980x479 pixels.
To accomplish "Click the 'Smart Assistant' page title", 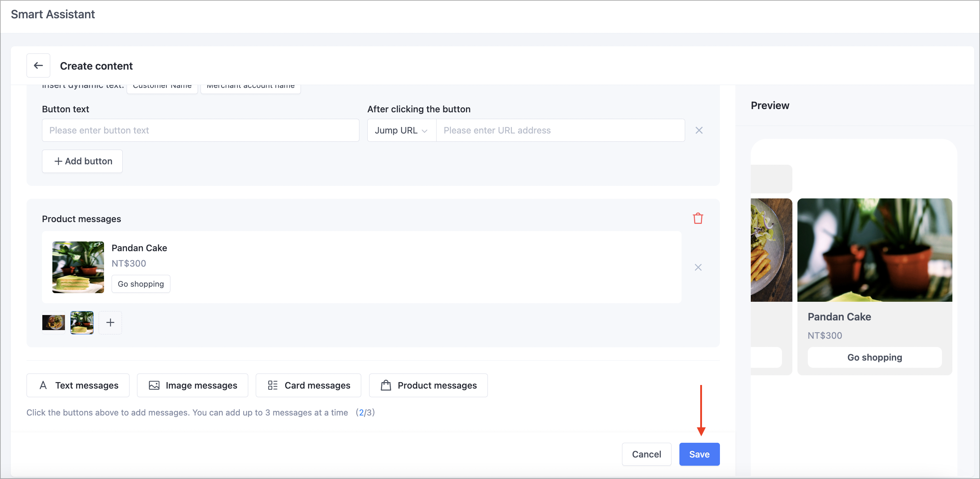I will pos(53,14).
